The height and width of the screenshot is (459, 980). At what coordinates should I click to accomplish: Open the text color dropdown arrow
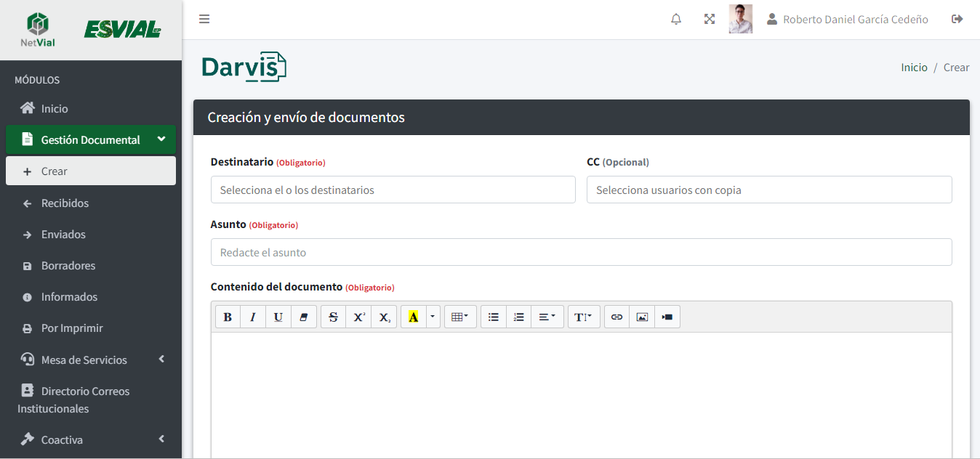[x=433, y=317]
